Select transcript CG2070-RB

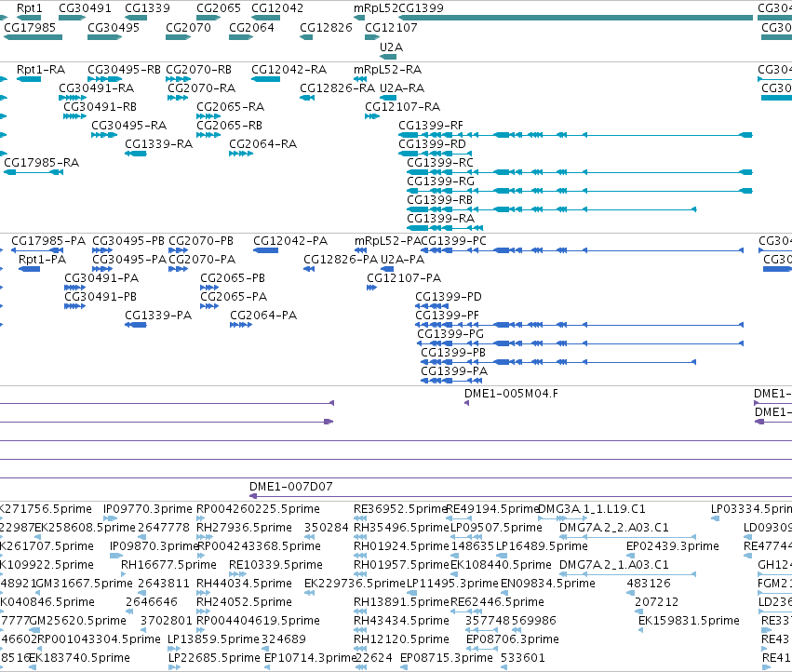click(198, 69)
